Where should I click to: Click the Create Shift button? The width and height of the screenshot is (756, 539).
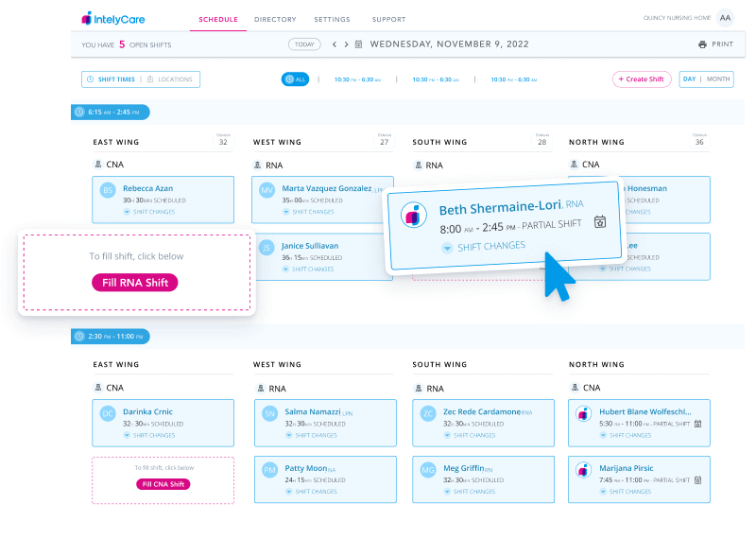point(642,79)
